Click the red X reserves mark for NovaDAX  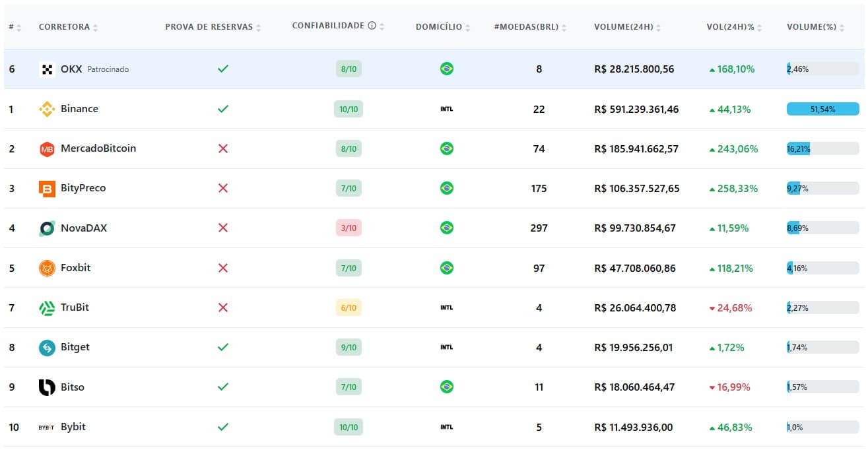pos(223,228)
